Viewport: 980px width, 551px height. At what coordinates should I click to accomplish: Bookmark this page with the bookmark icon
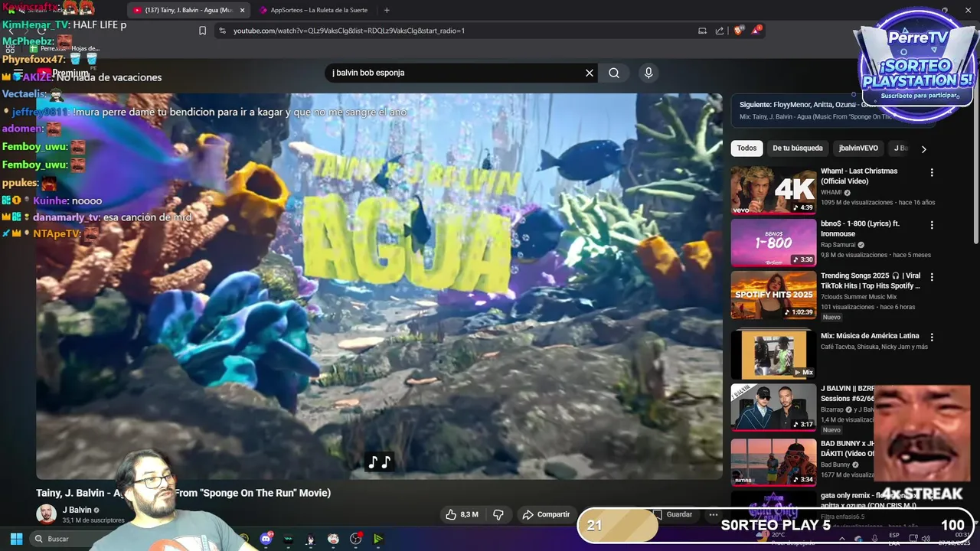click(202, 31)
